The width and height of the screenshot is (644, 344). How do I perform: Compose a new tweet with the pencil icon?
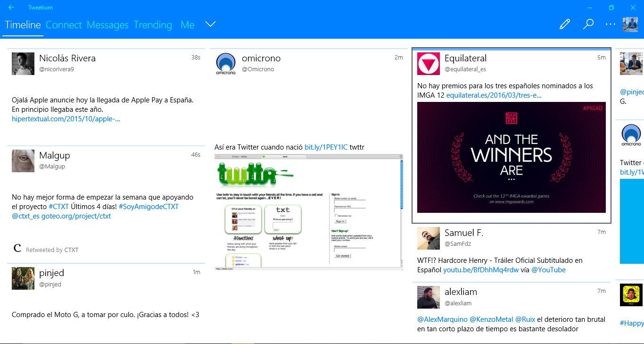tap(564, 24)
